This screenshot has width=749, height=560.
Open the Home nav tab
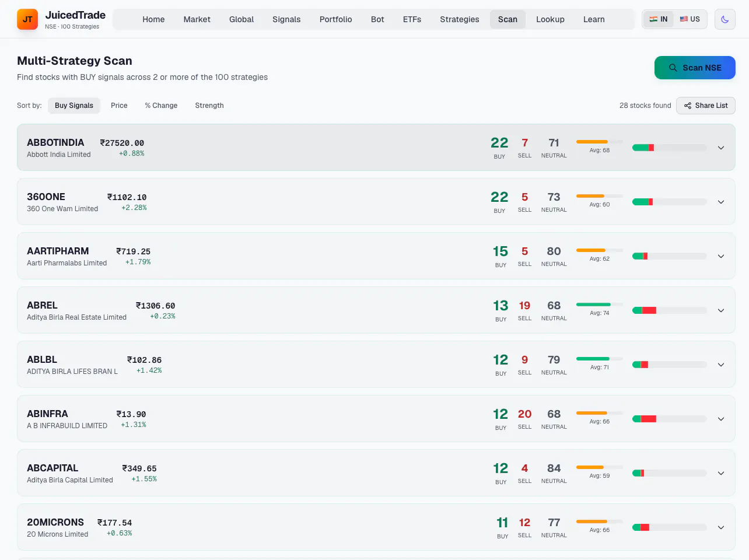[153, 19]
